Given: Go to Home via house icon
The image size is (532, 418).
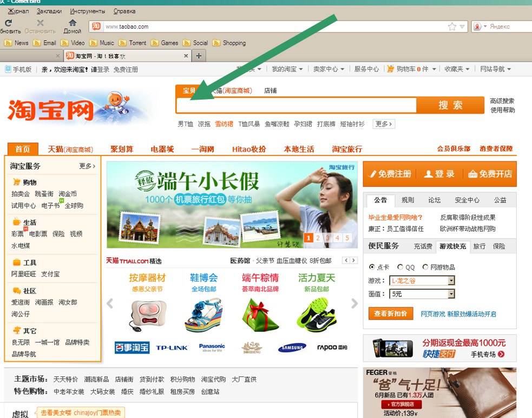Looking at the screenshot, I should tap(73, 23).
